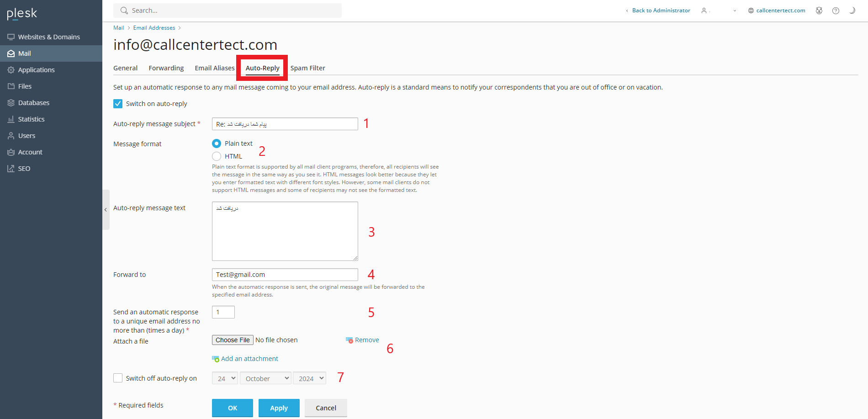
Task: Open Statistics via its sidebar chart icon
Action: (x=11, y=119)
